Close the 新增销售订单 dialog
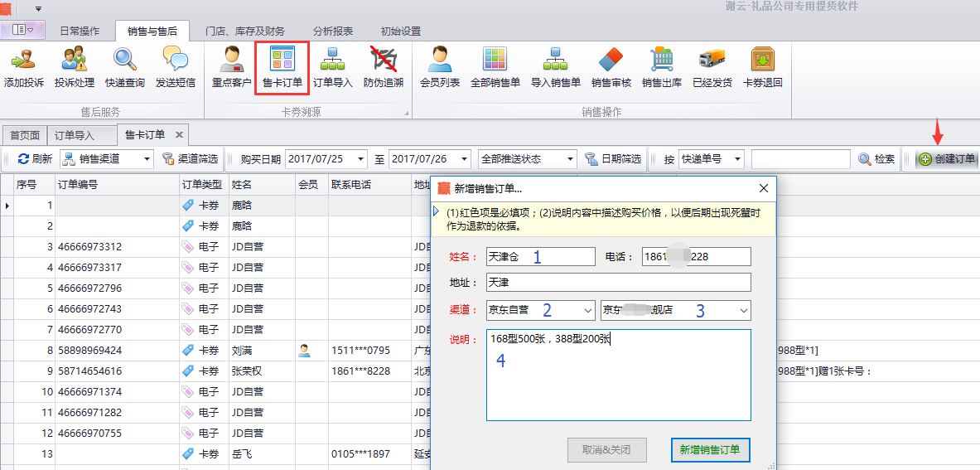 coord(763,188)
